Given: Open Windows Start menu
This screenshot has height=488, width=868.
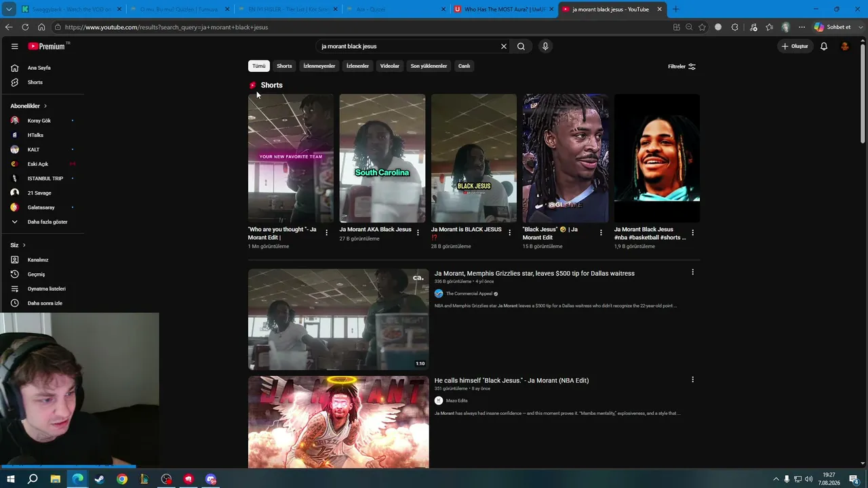Looking at the screenshot, I should [10, 479].
